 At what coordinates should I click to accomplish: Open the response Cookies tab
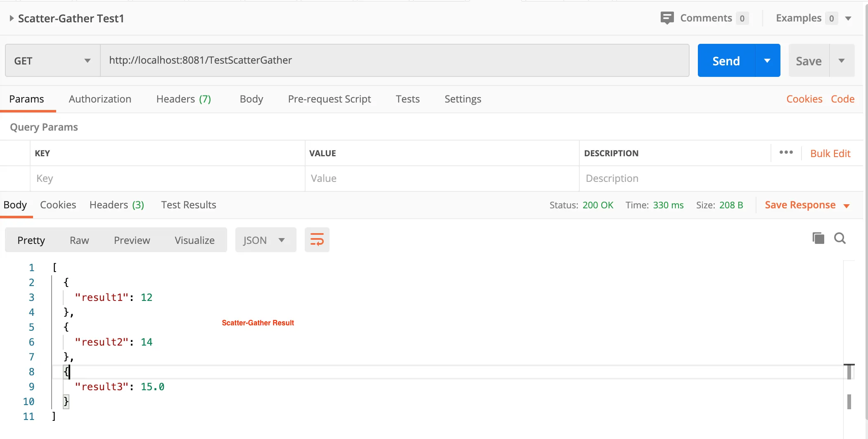58,205
